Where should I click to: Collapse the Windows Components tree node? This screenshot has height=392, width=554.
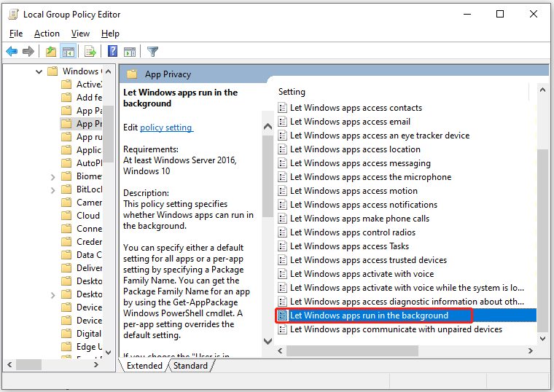click(39, 71)
